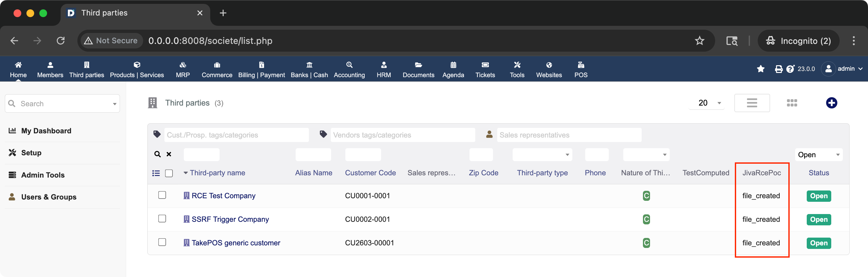
Task: Open the Documents module icon
Action: (419, 65)
